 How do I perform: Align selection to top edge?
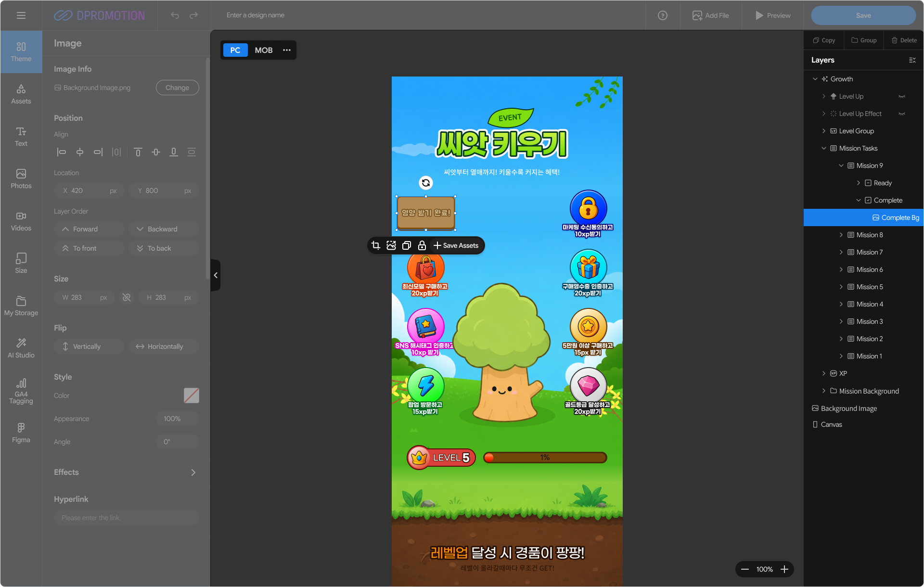(x=138, y=152)
